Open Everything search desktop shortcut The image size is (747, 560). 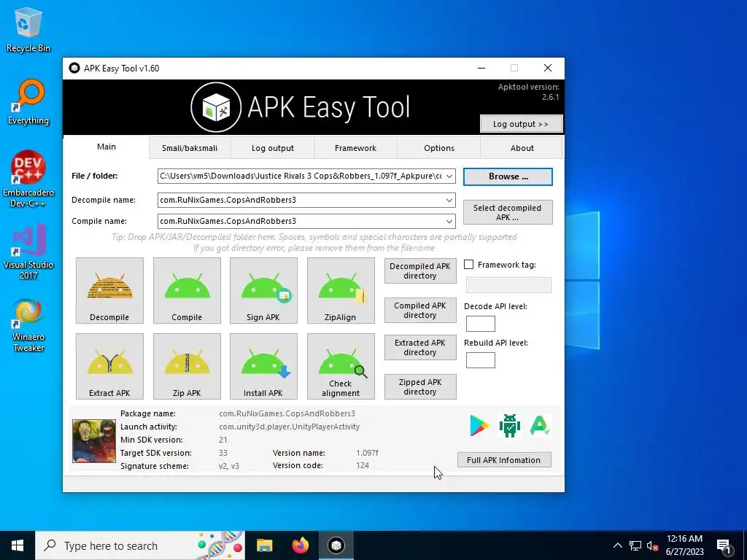pos(28,102)
